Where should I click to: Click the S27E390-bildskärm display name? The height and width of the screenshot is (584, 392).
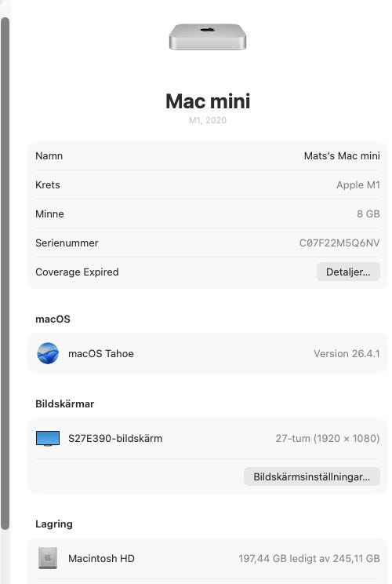tap(115, 438)
